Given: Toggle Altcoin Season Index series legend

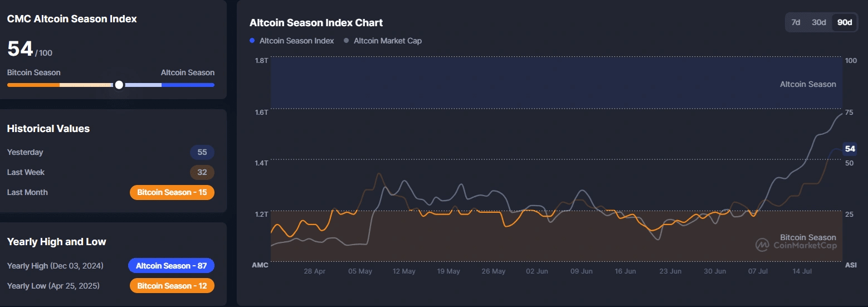Looking at the screenshot, I should click(x=292, y=41).
